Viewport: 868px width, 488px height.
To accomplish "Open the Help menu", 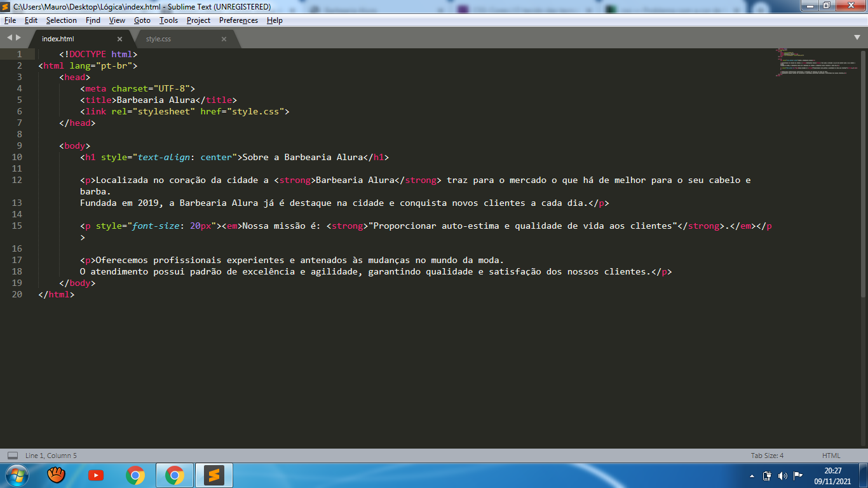I will point(275,20).
